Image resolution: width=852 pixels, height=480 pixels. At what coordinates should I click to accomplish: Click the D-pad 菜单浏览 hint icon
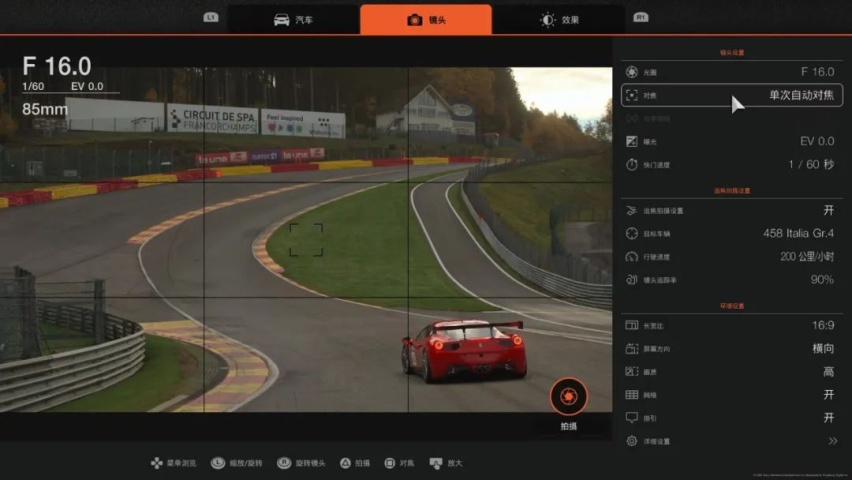point(156,463)
